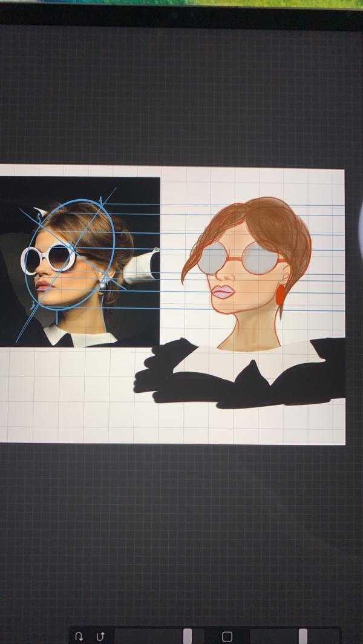Click the right slider handle in bottom bar
The image size is (363, 644).
pos(303,636)
